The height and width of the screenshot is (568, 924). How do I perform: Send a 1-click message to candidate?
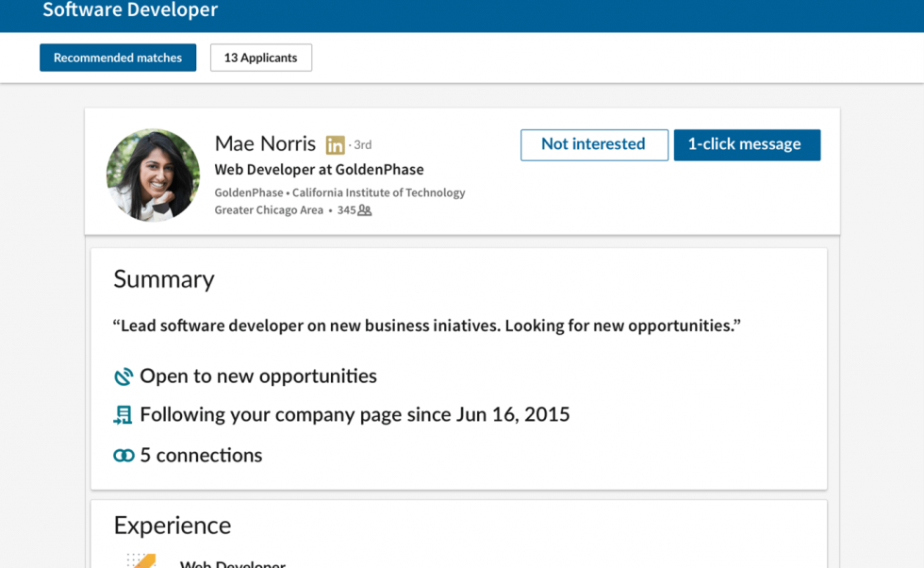pyautogui.click(x=746, y=144)
